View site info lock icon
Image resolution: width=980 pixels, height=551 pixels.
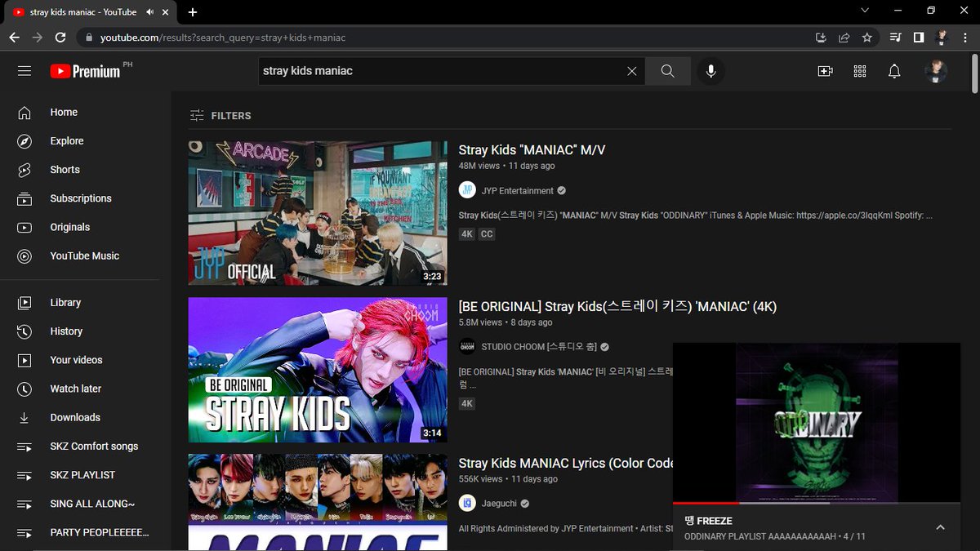click(88, 38)
